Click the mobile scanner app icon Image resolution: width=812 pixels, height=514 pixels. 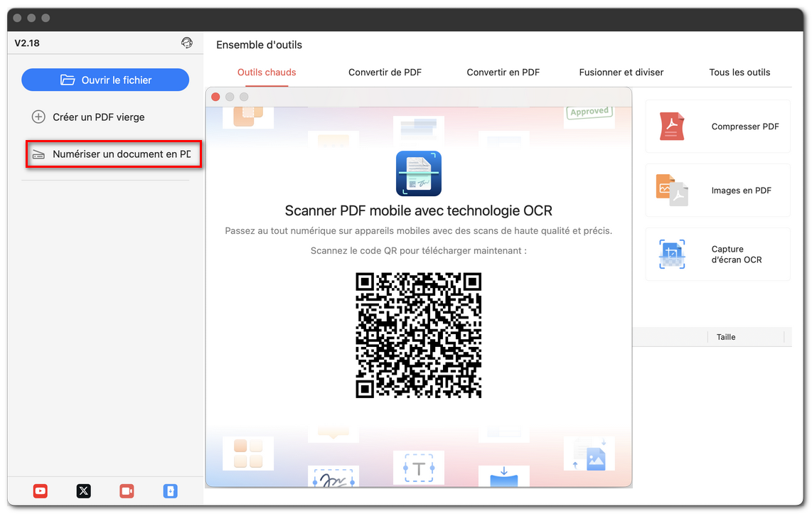[x=418, y=173]
